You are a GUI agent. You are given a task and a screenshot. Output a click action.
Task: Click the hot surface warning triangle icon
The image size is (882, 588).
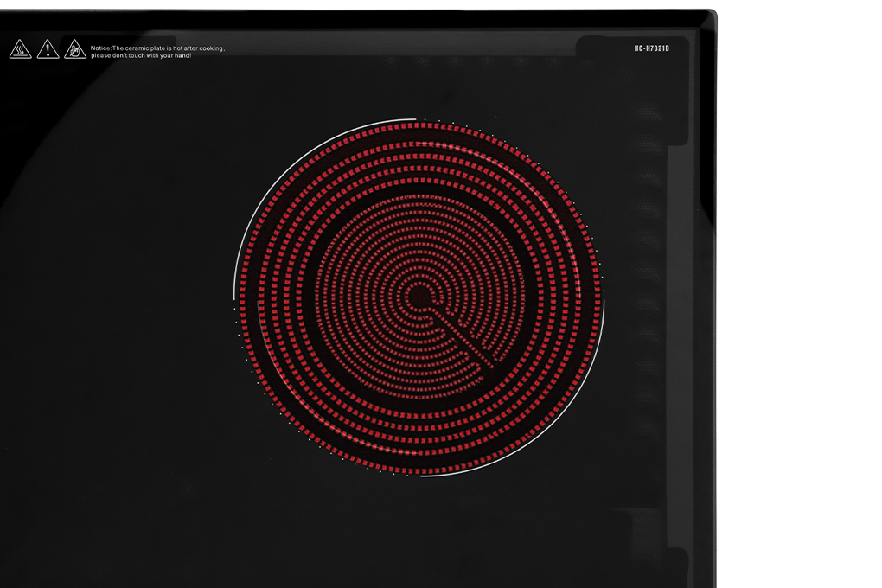coord(21,49)
